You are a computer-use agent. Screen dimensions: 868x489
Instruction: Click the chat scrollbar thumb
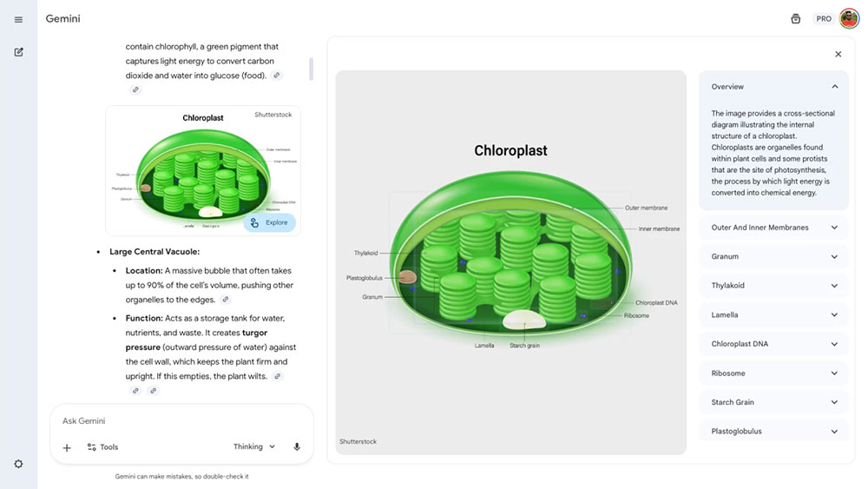(312, 69)
